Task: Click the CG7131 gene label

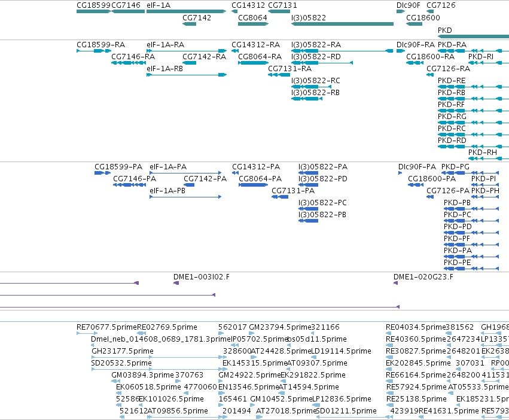Action: tap(282, 5)
